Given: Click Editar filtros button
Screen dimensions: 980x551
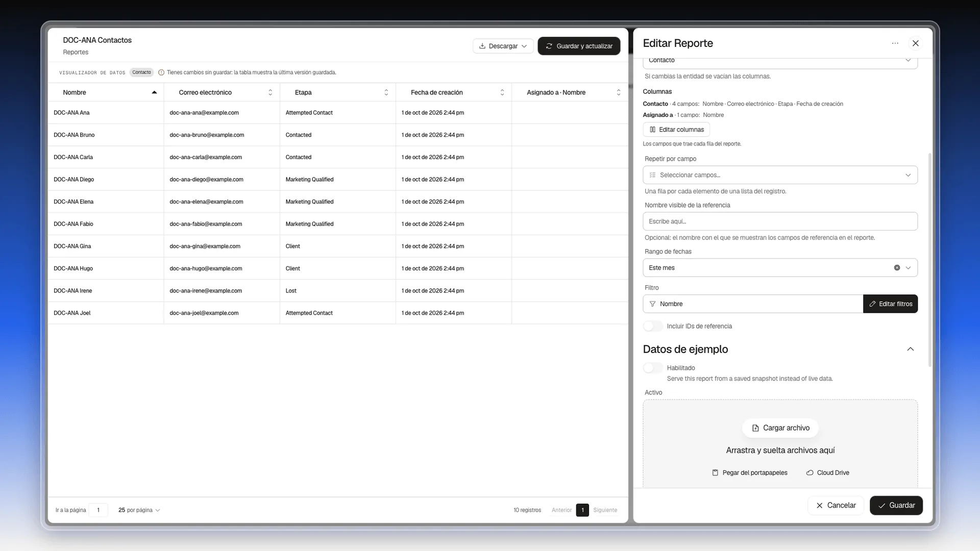Looking at the screenshot, I should pyautogui.click(x=890, y=304).
